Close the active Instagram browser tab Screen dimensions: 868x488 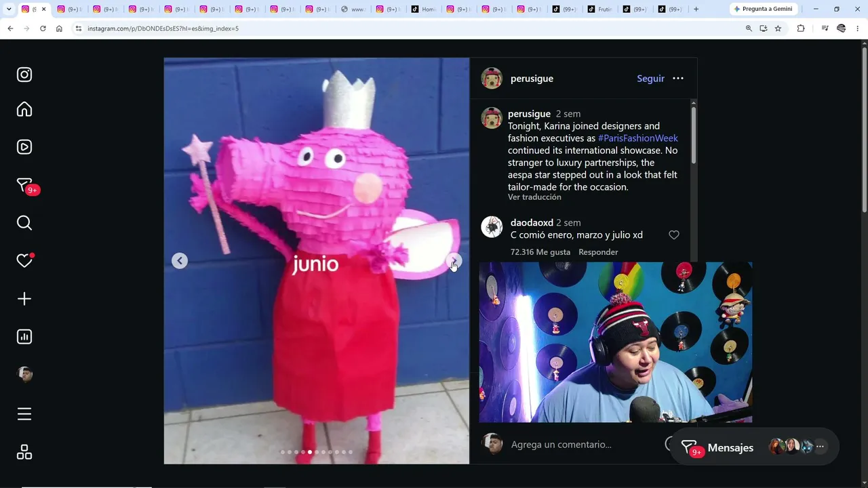[x=44, y=9]
